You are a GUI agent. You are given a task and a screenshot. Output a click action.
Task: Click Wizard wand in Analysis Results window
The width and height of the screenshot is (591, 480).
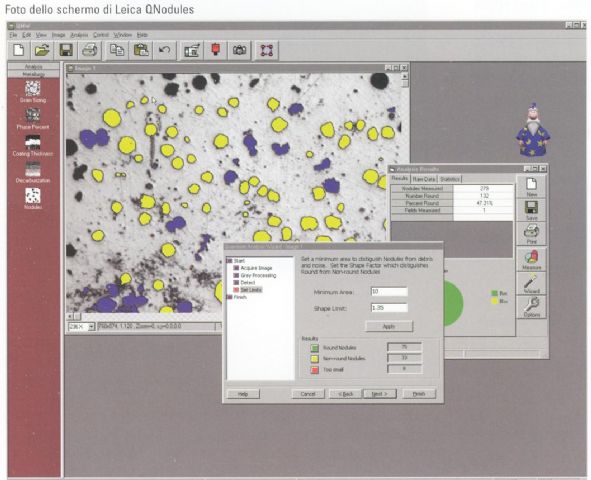point(531,283)
